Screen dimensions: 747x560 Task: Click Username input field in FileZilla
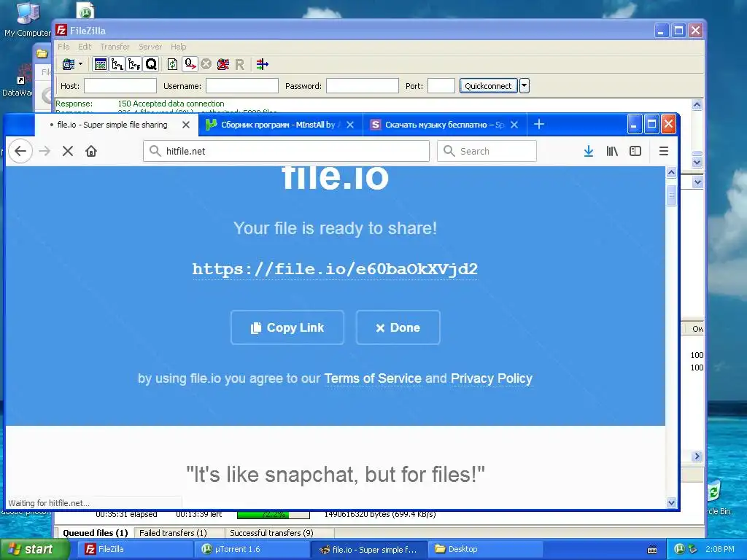tap(242, 86)
